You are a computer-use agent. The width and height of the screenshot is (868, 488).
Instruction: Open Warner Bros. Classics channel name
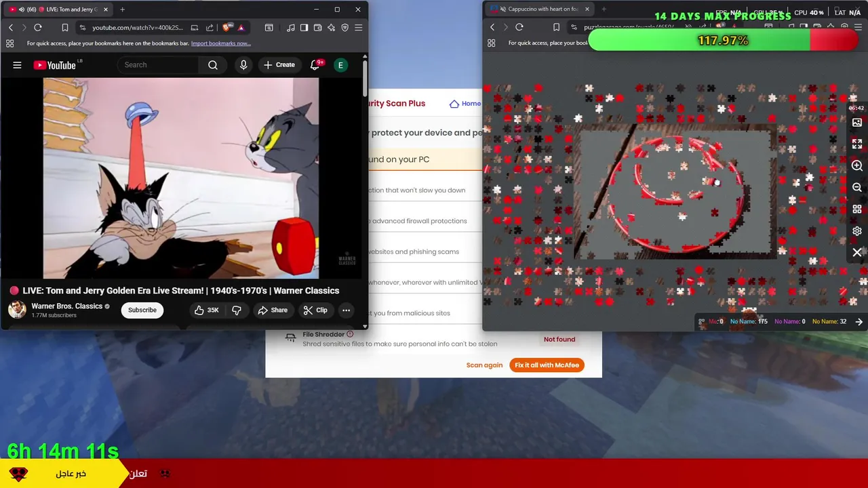[66, 306]
